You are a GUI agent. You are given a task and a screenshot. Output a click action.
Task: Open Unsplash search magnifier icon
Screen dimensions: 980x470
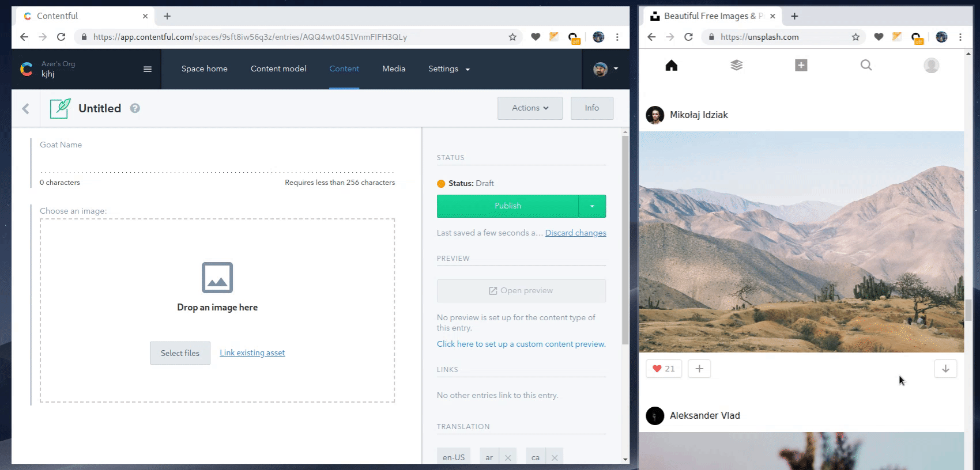click(x=866, y=66)
